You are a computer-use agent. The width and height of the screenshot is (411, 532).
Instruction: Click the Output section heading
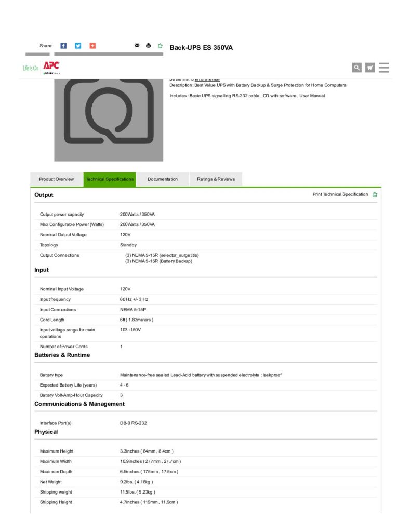click(44, 195)
